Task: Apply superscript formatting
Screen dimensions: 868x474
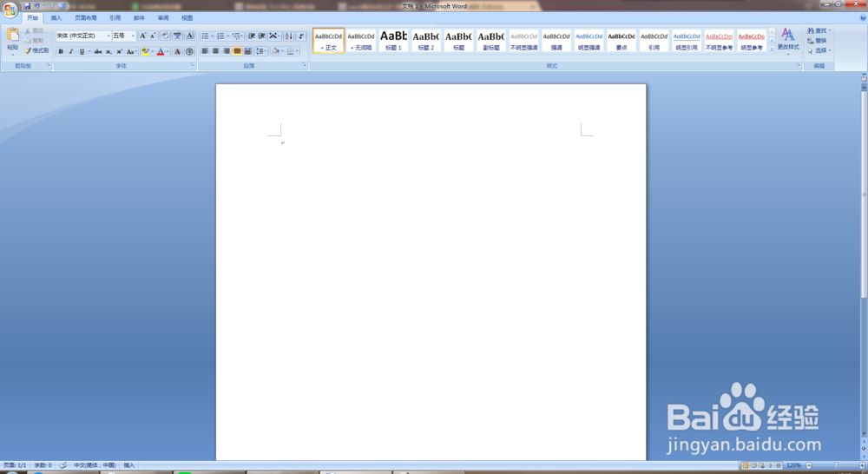Action: [119, 51]
